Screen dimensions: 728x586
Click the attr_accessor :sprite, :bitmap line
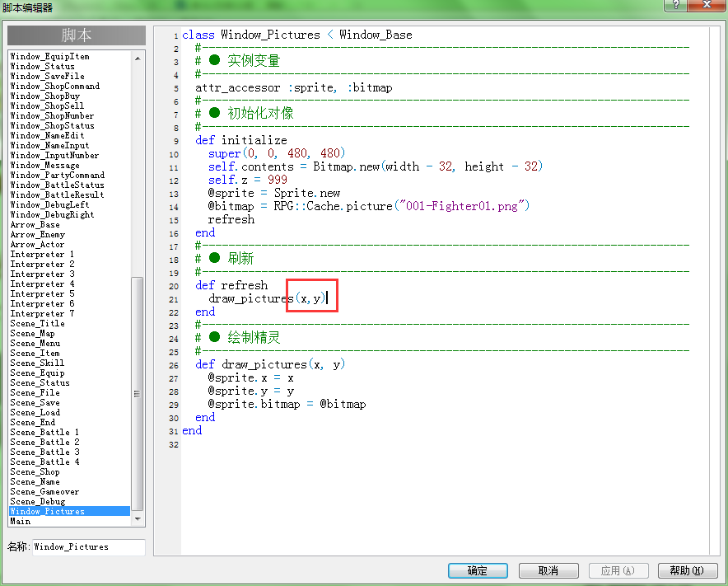(x=294, y=88)
